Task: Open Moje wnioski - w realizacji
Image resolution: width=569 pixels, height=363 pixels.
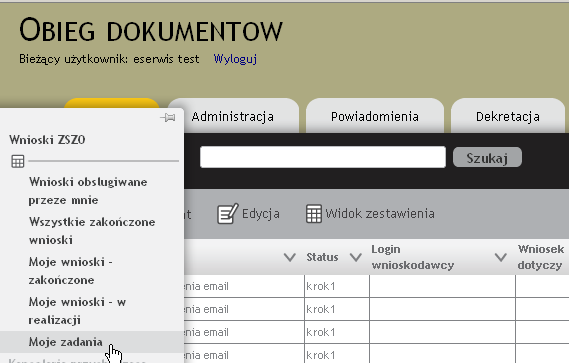Action: coord(77,310)
